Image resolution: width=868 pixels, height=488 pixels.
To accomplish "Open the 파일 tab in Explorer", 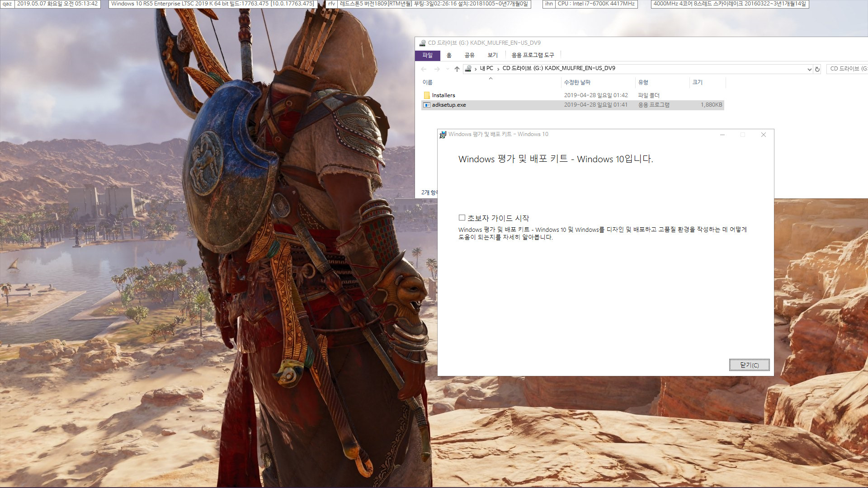I will point(427,55).
